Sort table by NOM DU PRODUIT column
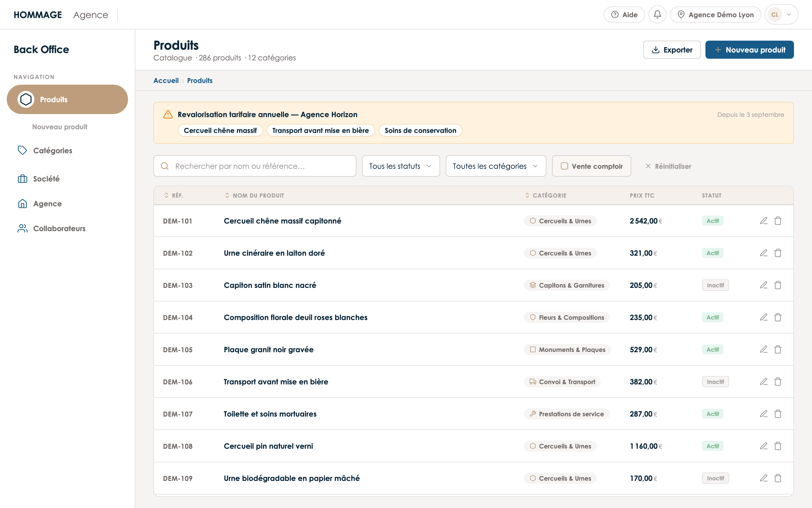 pyautogui.click(x=254, y=196)
